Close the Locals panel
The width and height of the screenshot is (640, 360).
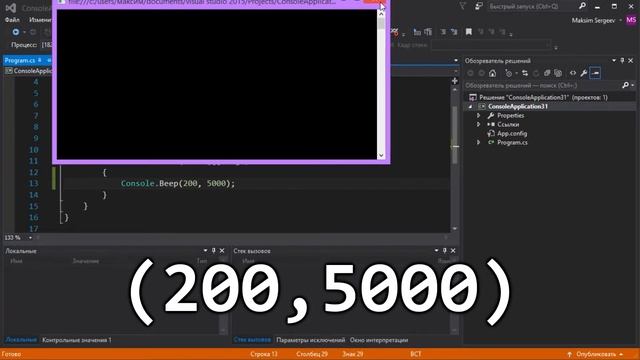point(222,251)
